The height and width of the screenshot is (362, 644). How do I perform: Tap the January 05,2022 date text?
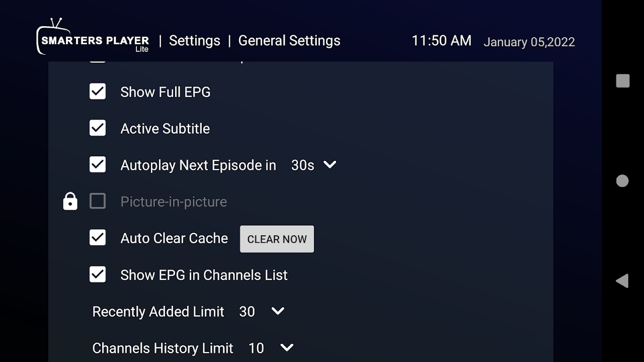click(529, 42)
